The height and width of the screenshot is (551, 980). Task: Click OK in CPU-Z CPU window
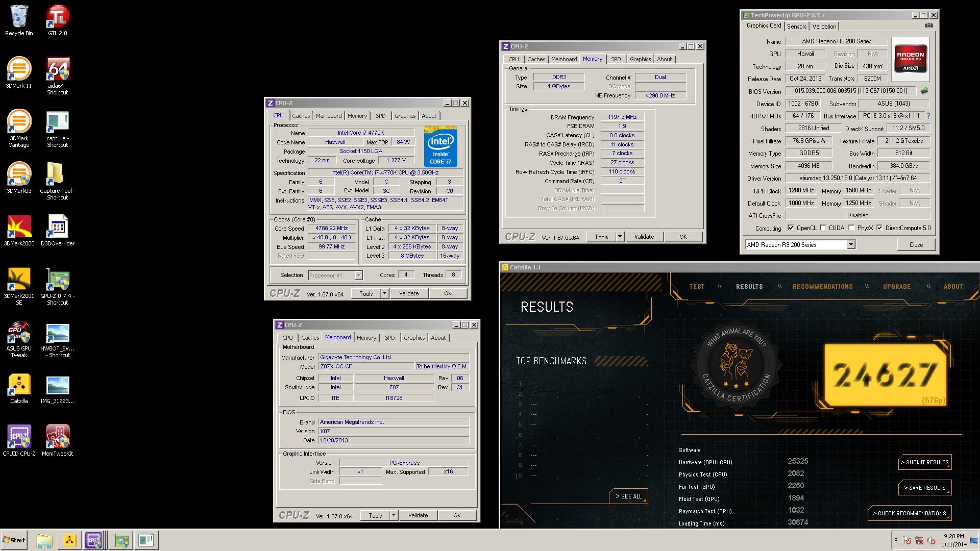coord(448,293)
